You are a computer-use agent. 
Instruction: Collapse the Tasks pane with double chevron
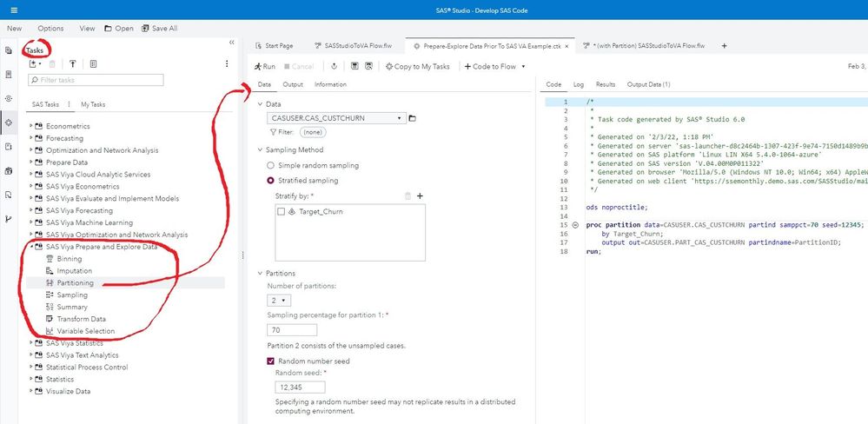tap(231, 42)
